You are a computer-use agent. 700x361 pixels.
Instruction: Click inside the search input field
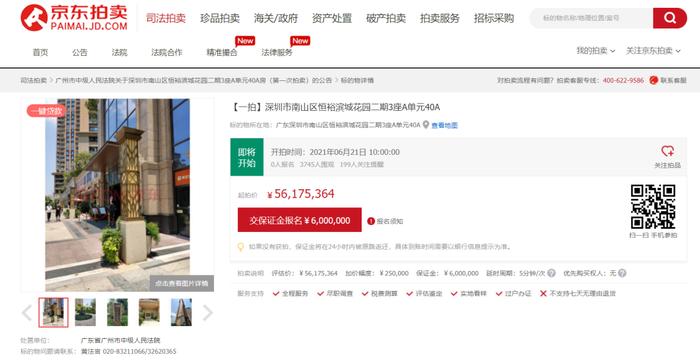tap(592, 18)
